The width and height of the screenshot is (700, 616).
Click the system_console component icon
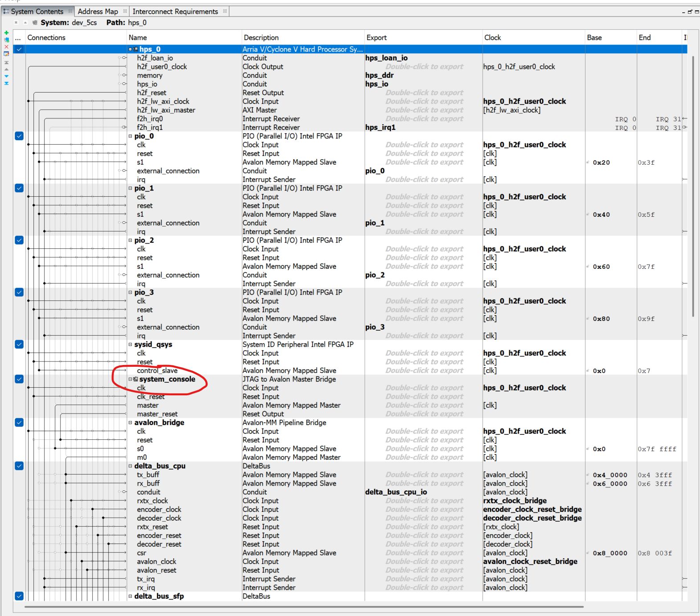(x=136, y=379)
